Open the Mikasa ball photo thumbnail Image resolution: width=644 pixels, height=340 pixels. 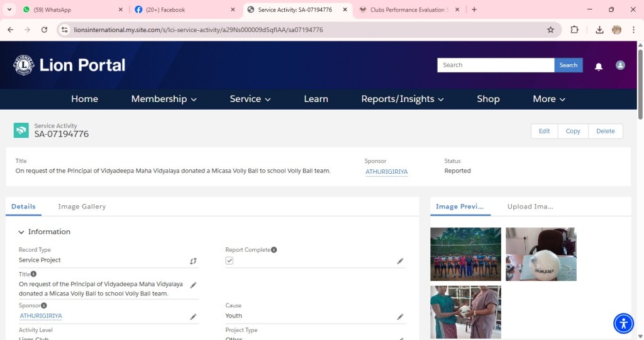(x=541, y=254)
